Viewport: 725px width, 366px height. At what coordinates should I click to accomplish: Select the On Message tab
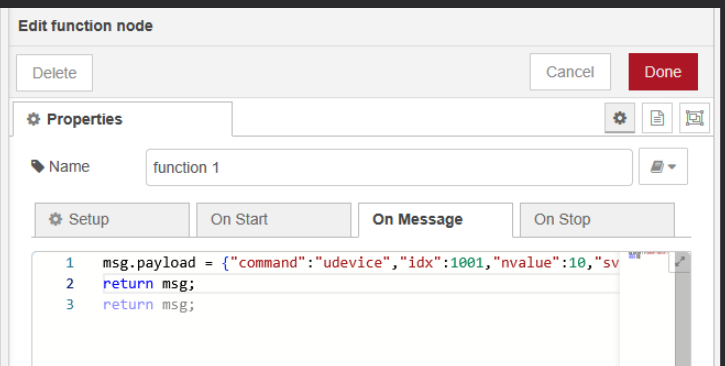click(x=436, y=220)
